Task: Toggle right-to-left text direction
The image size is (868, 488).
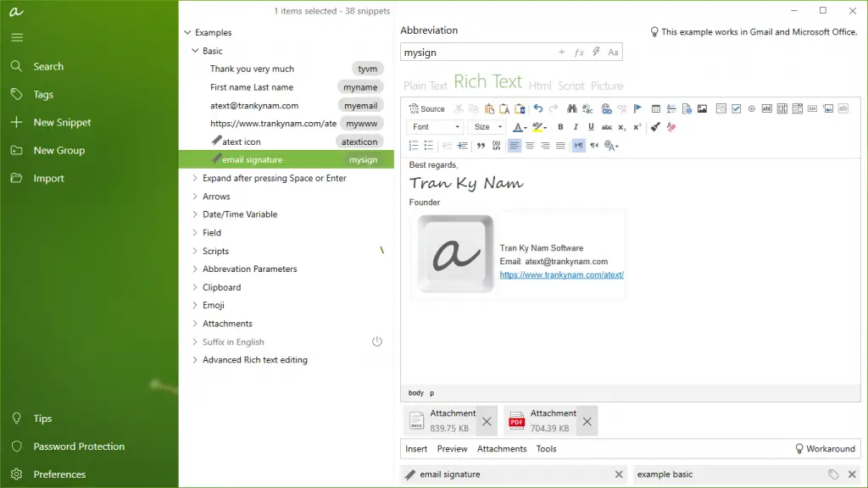Action: (x=594, y=146)
